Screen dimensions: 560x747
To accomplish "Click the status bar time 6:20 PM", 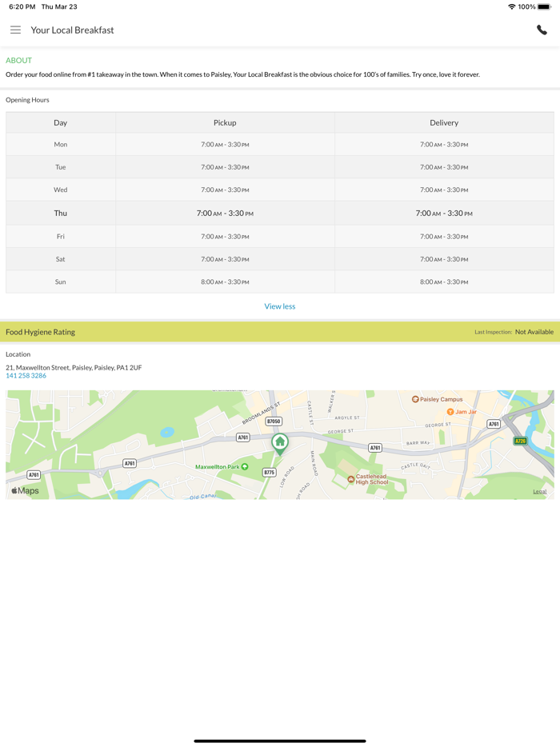I will [x=22, y=6].
